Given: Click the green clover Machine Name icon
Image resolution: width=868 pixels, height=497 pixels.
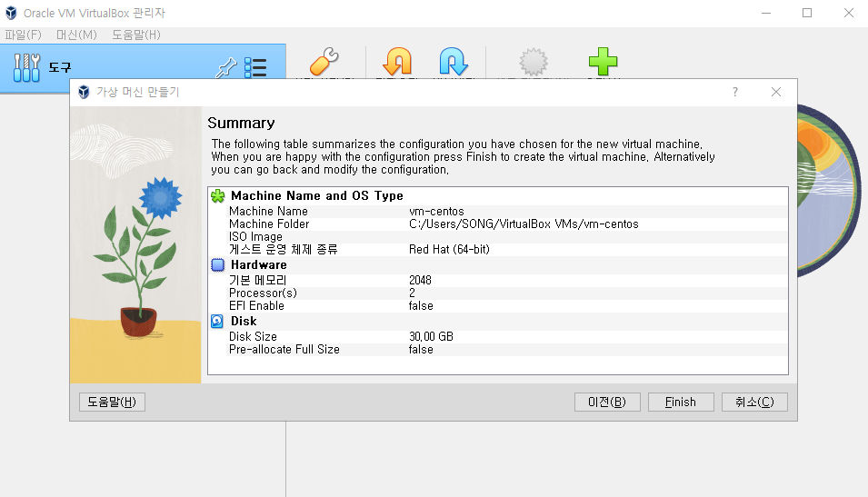Looking at the screenshot, I should tap(217, 196).
